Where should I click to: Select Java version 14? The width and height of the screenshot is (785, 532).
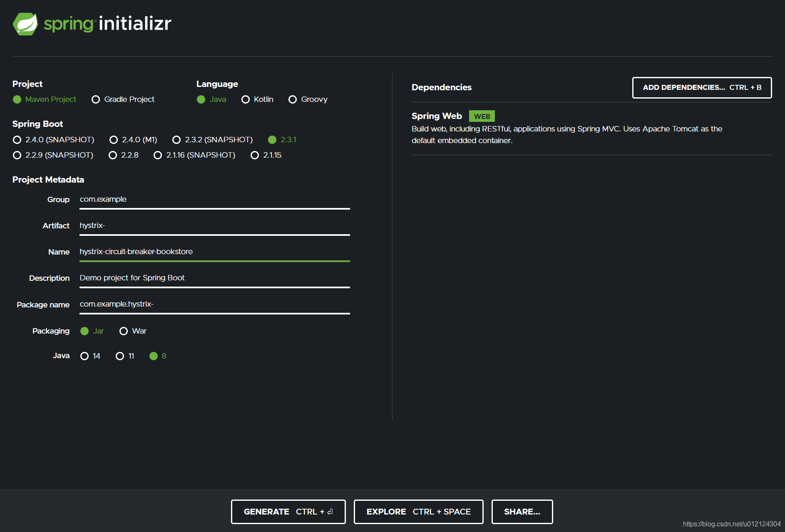[x=90, y=356]
